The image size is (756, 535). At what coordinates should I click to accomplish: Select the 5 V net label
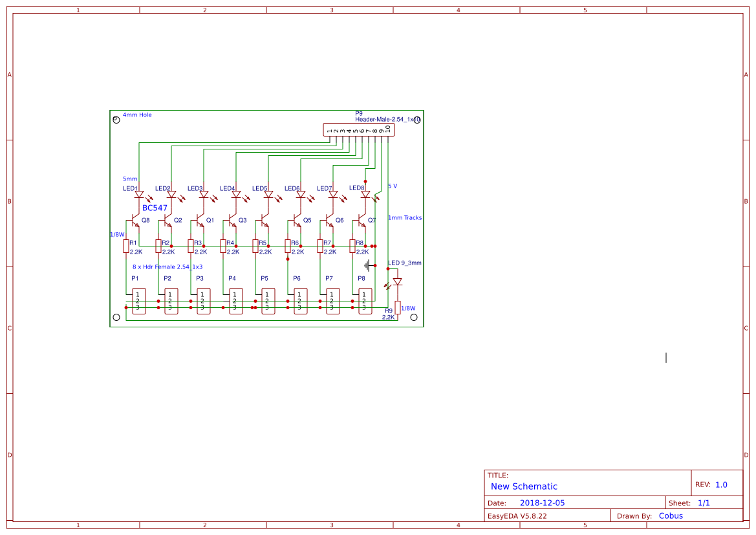(392, 186)
